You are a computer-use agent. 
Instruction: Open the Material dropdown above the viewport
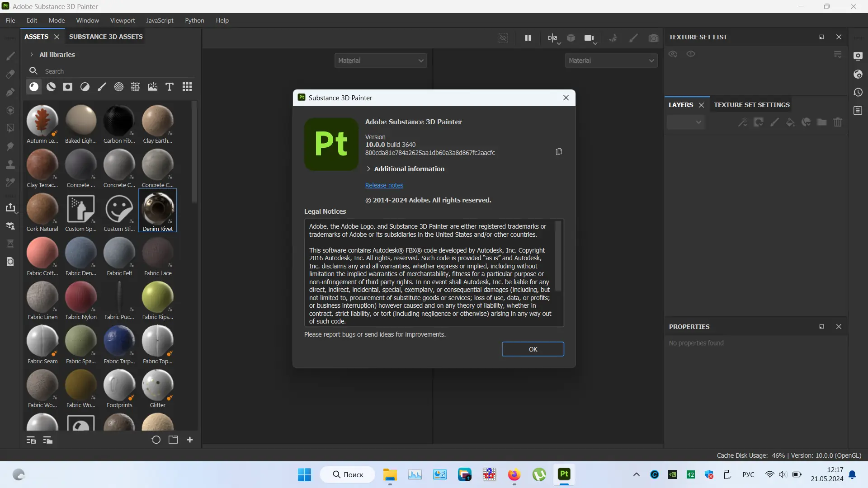[x=381, y=60]
